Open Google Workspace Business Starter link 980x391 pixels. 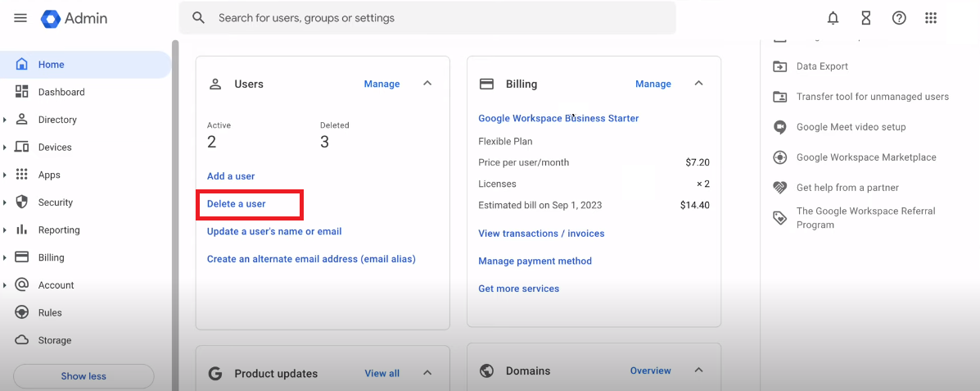pyautogui.click(x=558, y=118)
